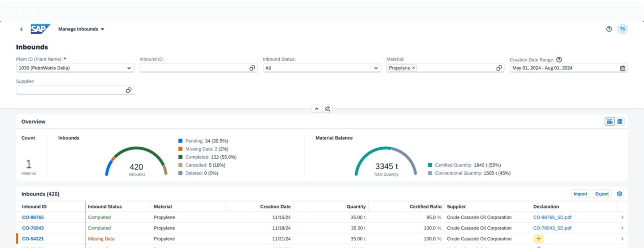This screenshot has height=248, width=644.
Task: Pin the filter header bar
Action: [327, 109]
